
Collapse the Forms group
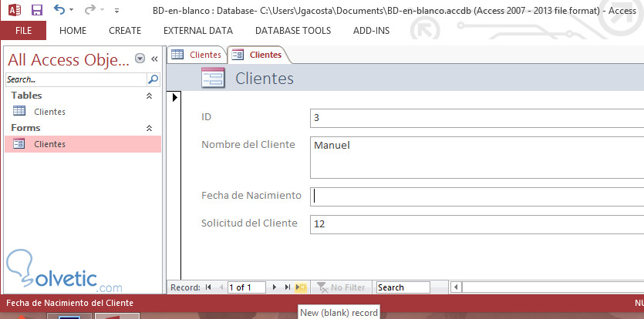click(149, 128)
